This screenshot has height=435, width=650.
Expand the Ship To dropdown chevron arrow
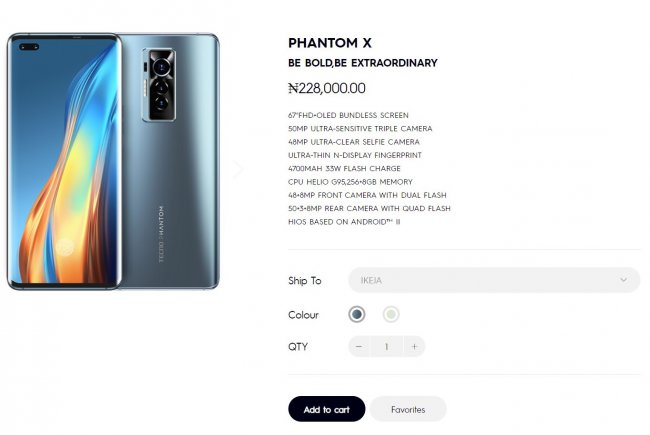click(624, 280)
